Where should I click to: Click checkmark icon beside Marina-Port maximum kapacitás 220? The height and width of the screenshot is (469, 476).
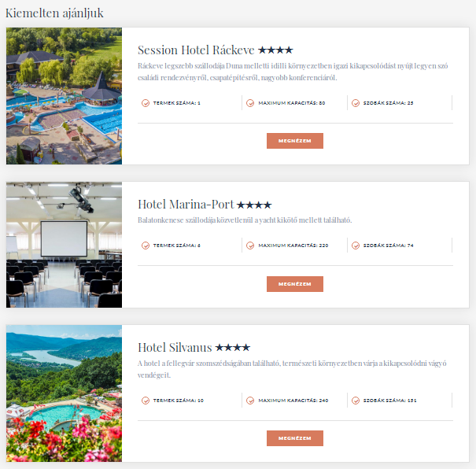[250, 246]
